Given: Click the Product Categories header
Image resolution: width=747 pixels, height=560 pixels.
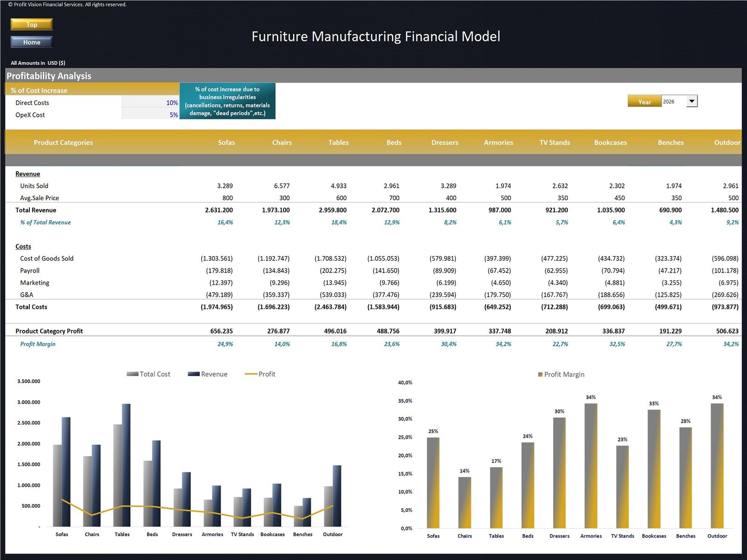Looking at the screenshot, I should [x=63, y=142].
